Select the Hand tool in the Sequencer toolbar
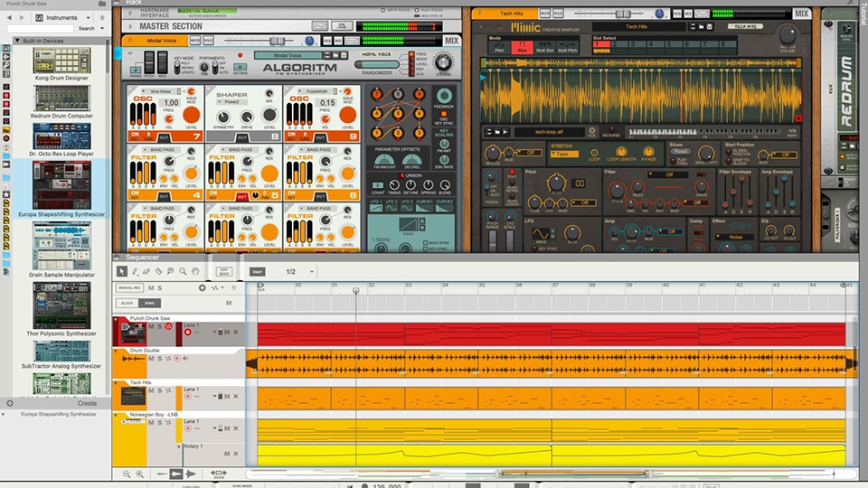This screenshot has width=868, height=488. tap(195, 272)
